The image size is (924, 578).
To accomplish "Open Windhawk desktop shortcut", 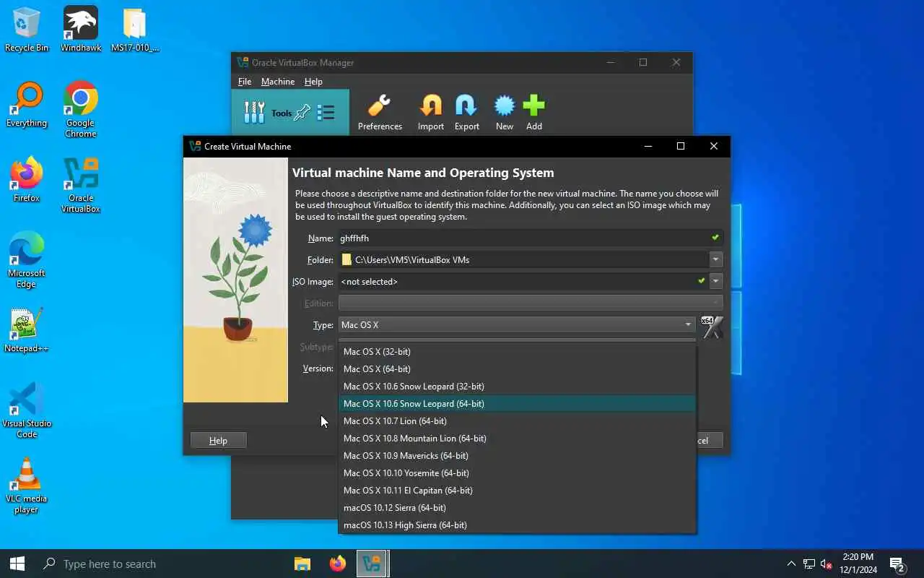I will (x=81, y=30).
